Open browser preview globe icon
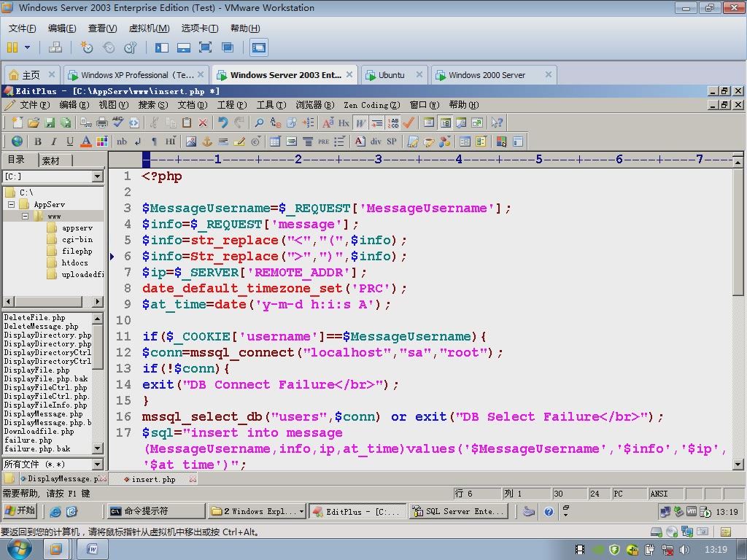The height and width of the screenshot is (560, 747). [18, 141]
